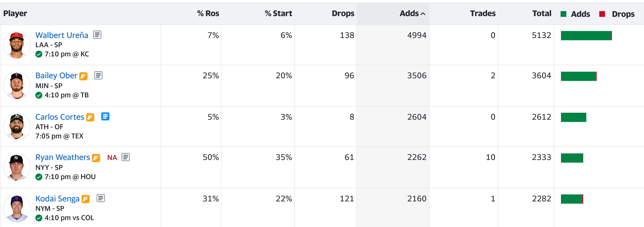This screenshot has height=227, width=644.
Task: Open player notes icon for Walbert Ureña
Action: 97,35
